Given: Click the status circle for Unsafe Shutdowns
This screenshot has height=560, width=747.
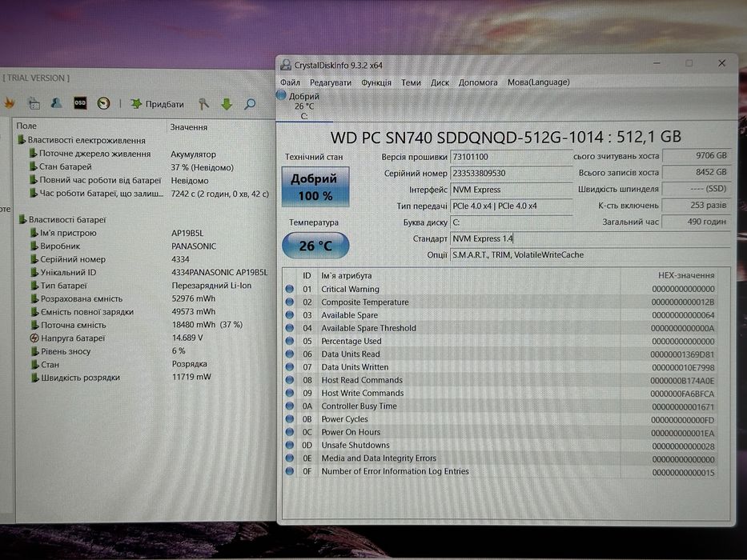Looking at the screenshot, I should tap(289, 445).
